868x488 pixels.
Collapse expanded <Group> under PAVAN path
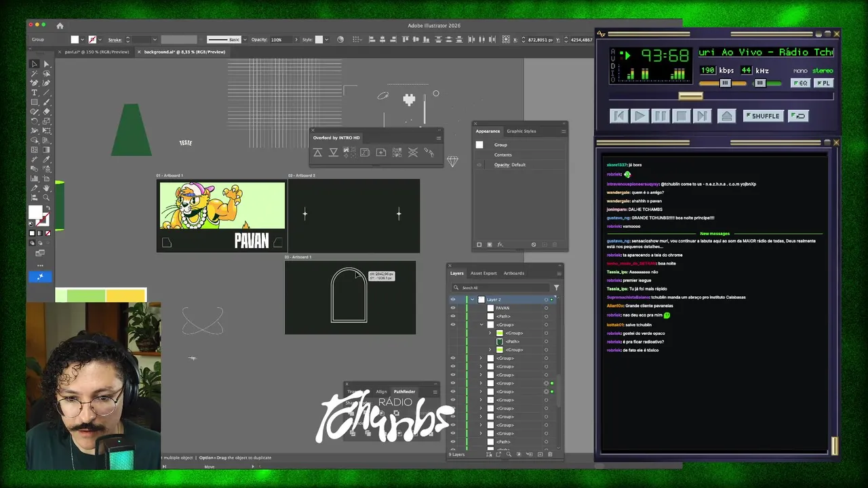coord(481,325)
